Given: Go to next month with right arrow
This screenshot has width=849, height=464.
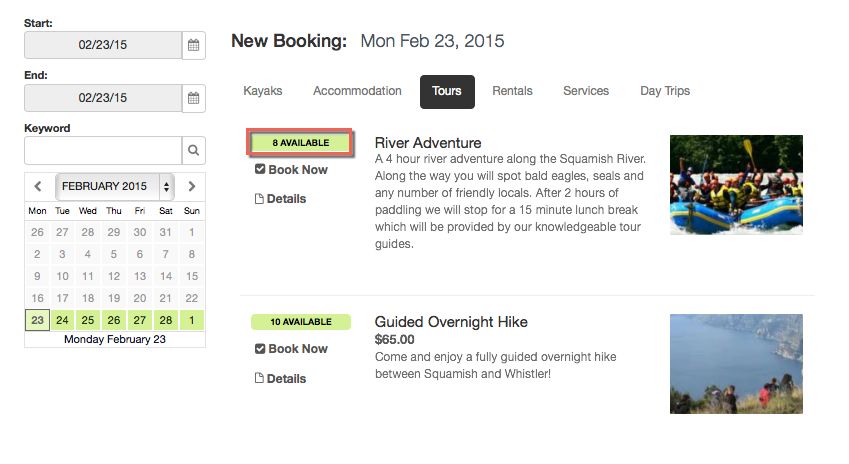Looking at the screenshot, I should pyautogui.click(x=192, y=186).
